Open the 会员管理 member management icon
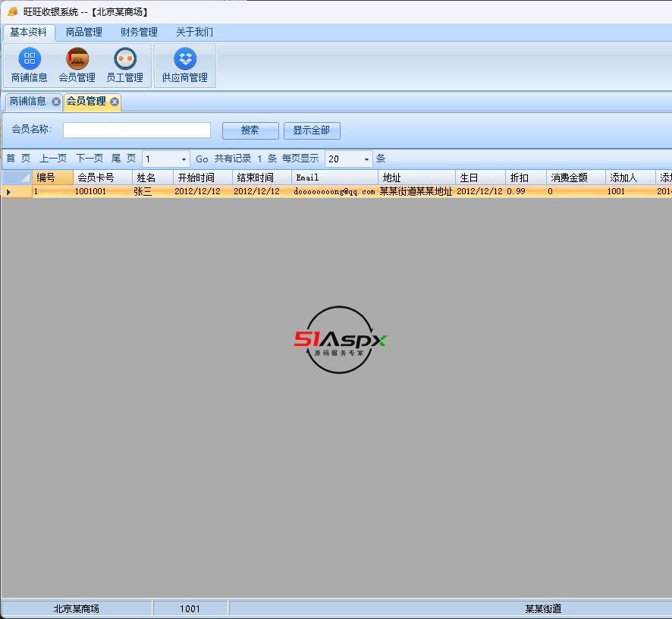The height and width of the screenshot is (619, 672). 77,65
